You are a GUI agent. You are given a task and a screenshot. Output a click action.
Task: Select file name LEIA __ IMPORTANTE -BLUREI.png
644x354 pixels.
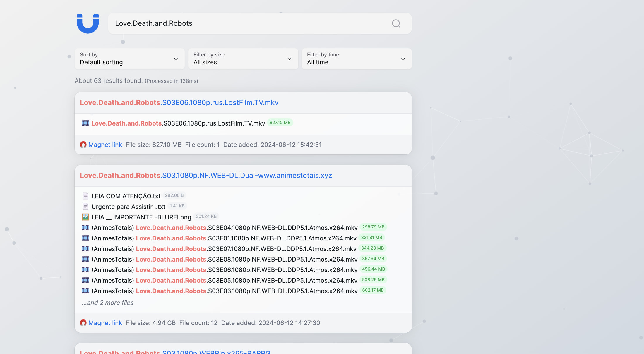click(141, 217)
